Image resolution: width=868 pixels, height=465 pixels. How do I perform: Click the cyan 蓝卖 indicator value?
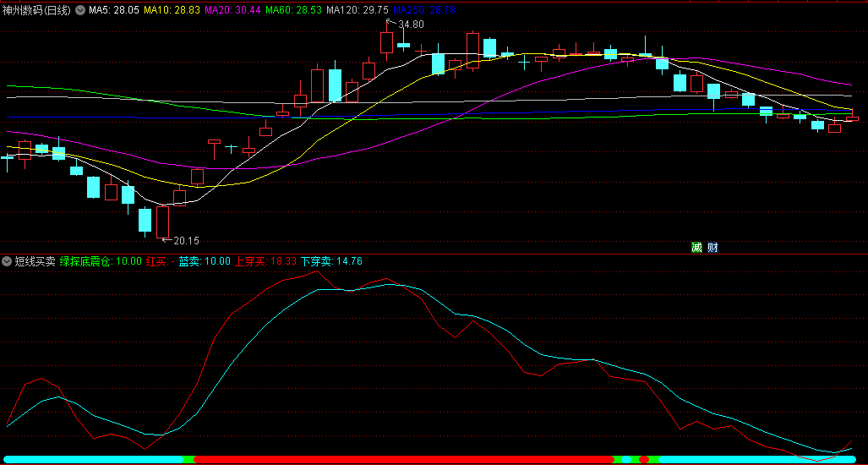[204, 261]
